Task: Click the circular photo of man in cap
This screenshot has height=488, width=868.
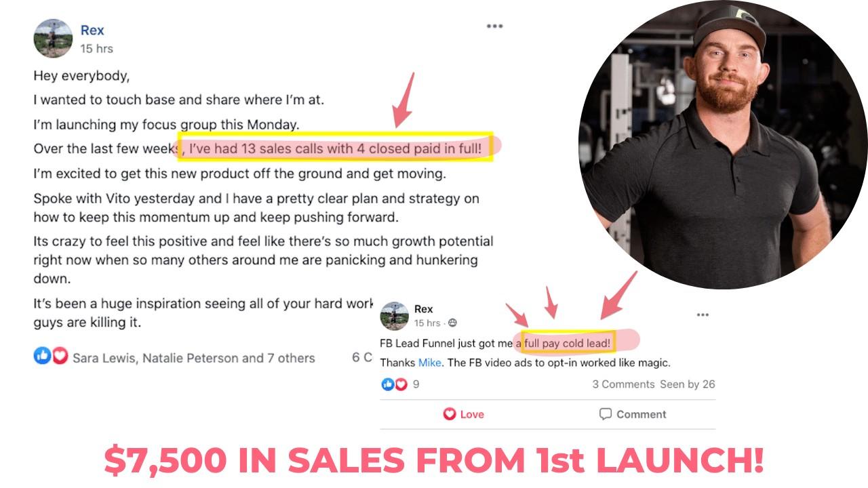Action: 723,145
